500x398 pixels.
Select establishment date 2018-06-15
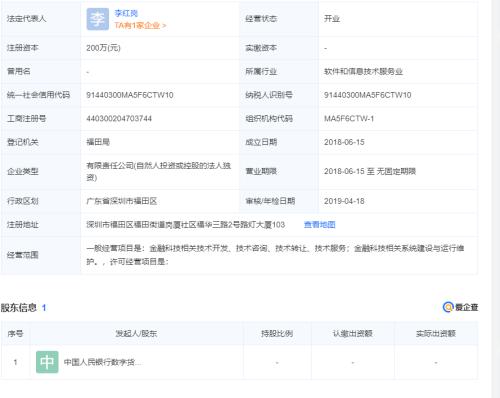pyautogui.click(x=344, y=142)
